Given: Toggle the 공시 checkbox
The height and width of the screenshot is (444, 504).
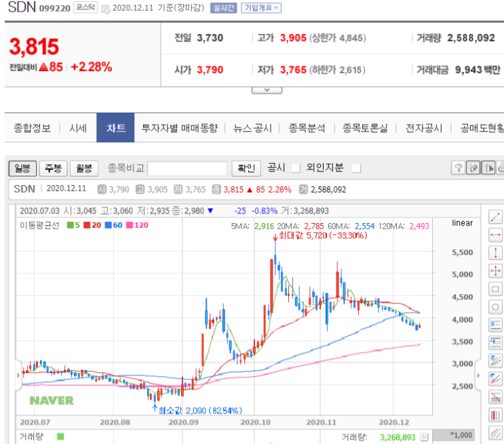Looking at the screenshot, I should coord(295,168).
